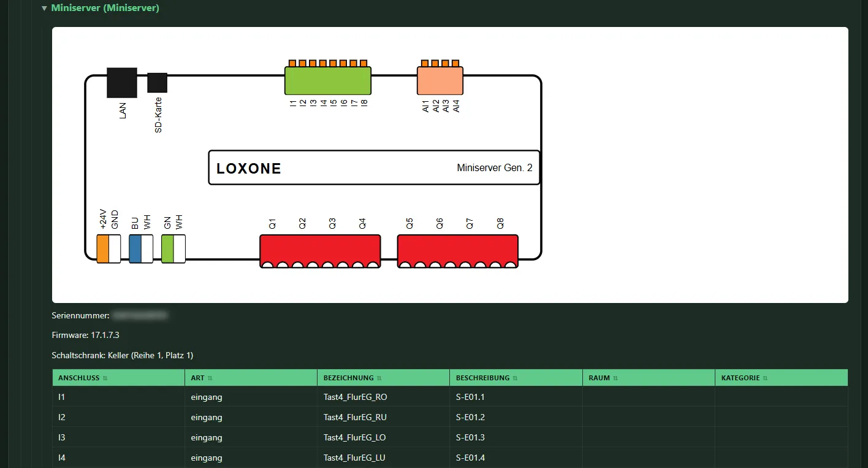Sort by Bezeichnung via its sort arrows
The width and height of the screenshot is (868, 468).
click(x=379, y=378)
